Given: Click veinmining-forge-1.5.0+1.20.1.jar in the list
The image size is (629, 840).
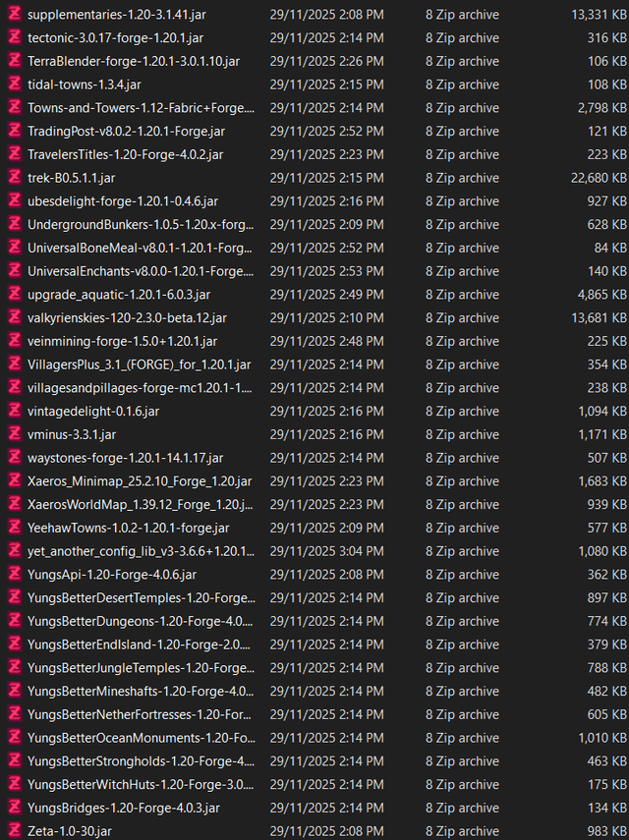Looking at the screenshot, I should click(x=122, y=341).
